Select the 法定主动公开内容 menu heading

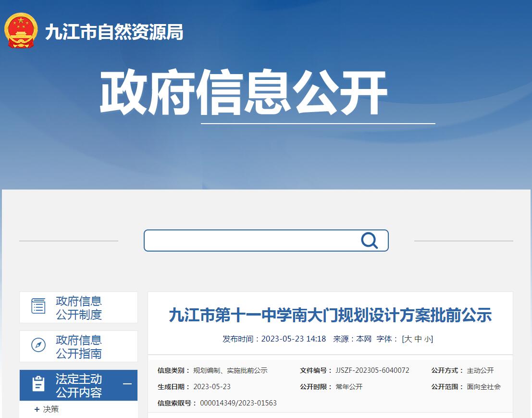pyautogui.click(x=79, y=385)
